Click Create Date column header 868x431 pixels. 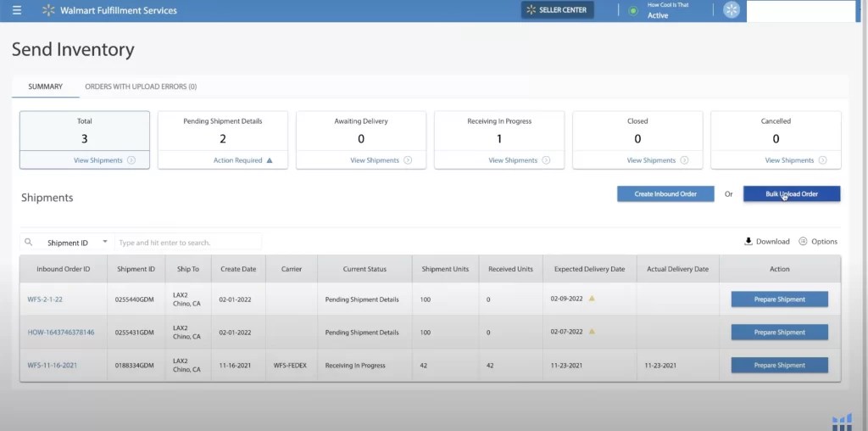[238, 269]
